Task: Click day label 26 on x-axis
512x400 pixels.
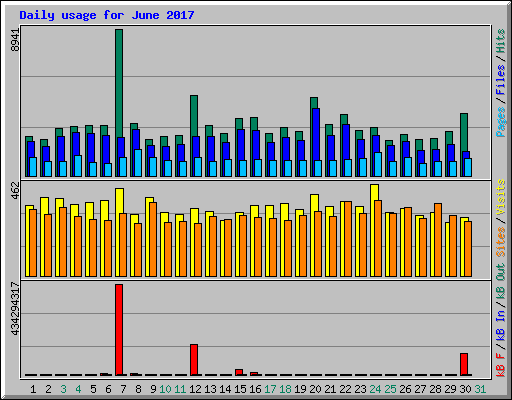Action: point(405,389)
